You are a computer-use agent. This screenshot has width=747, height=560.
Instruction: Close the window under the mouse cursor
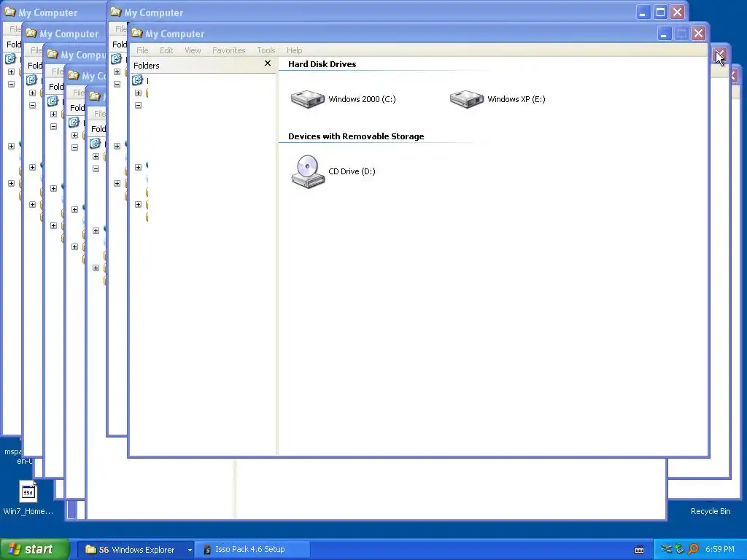tap(720, 54)
